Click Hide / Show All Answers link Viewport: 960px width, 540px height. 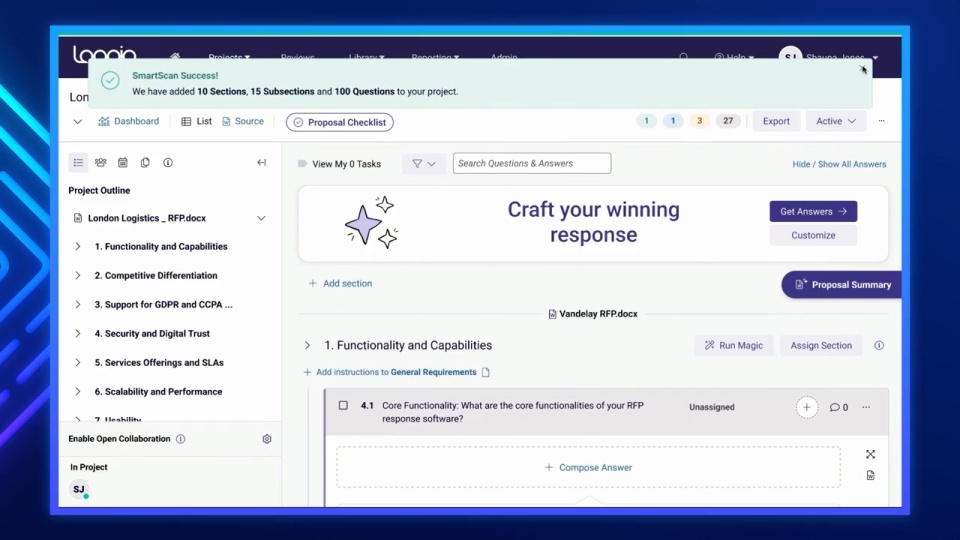tap(839, 164)
